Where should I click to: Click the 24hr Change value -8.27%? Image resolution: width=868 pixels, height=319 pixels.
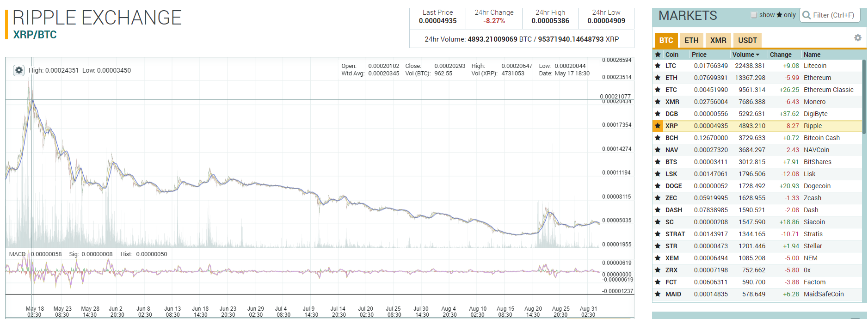(494, 21)
